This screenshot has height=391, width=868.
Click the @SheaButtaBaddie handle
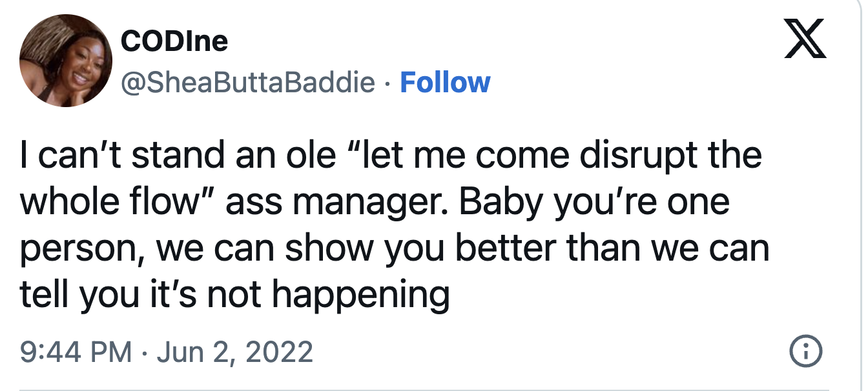(x=248, y=83)
